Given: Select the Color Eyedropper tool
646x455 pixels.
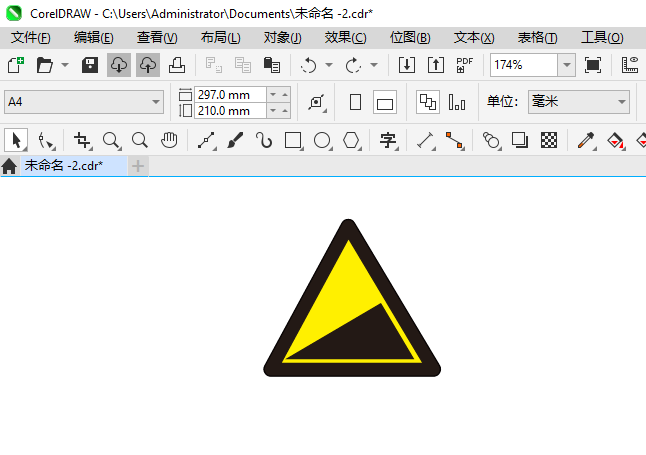Looking at the screenshot, I should (586, 141).
